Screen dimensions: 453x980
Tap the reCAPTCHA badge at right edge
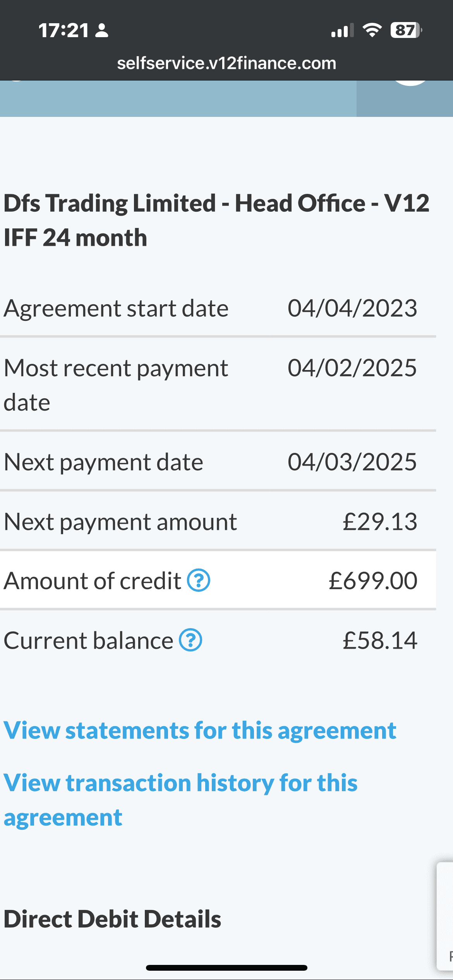445,916
